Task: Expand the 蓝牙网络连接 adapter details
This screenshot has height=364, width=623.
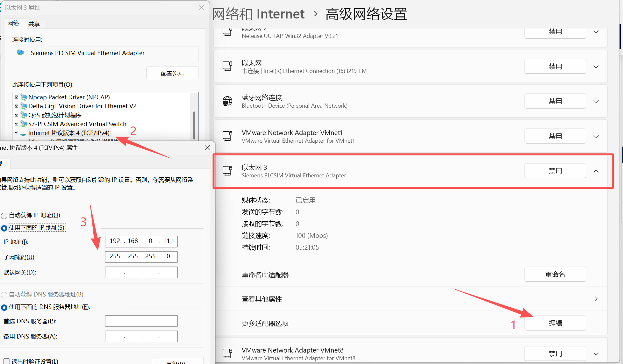Action: (596, 101)
